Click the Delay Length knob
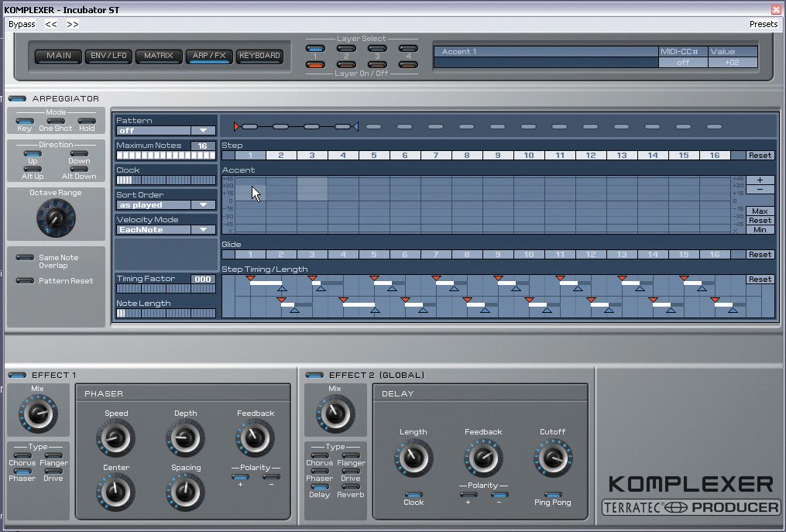Screen dimensions: 786x532 [x=414, y=458]
